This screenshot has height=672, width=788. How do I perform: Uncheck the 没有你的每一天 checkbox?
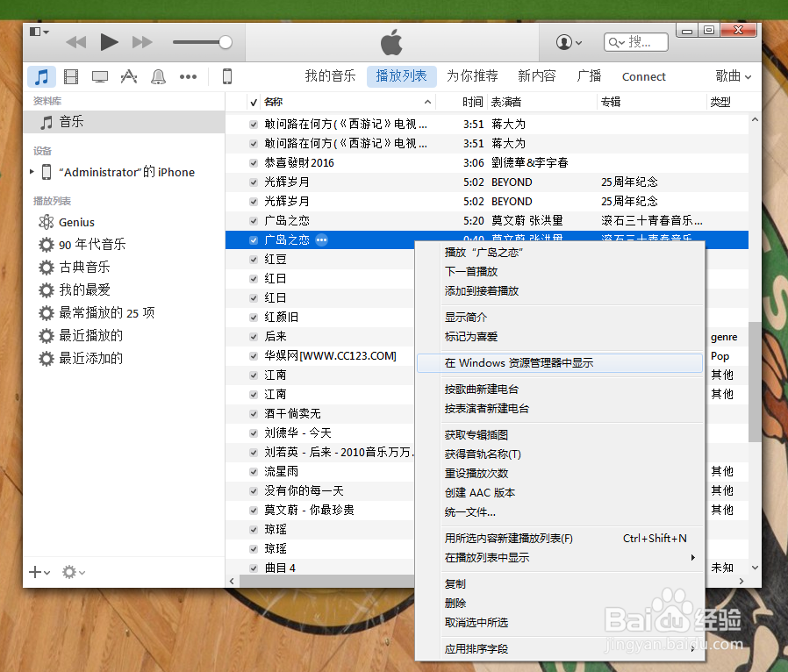click(254, 491)
